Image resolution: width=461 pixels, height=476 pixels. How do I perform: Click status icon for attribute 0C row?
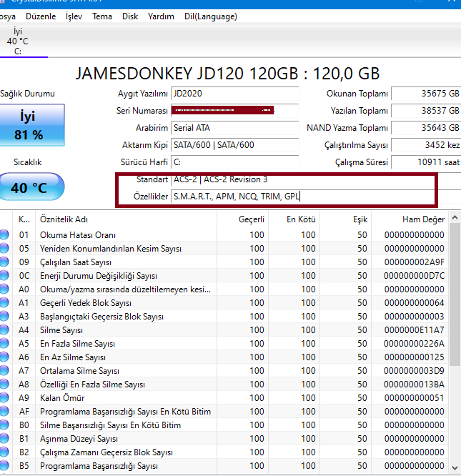(4, 275)
